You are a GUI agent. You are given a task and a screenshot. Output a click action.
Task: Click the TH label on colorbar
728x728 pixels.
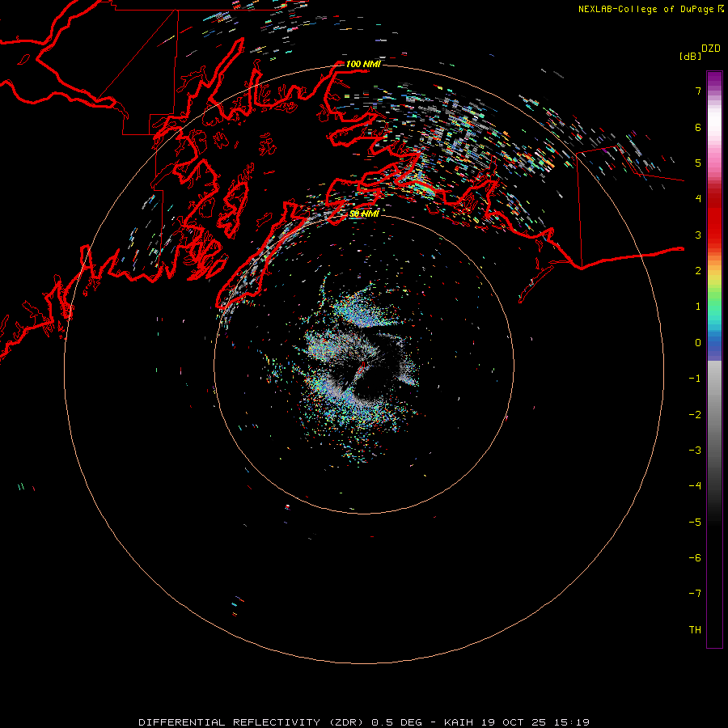pyautogui.click(x=695, y=630)
